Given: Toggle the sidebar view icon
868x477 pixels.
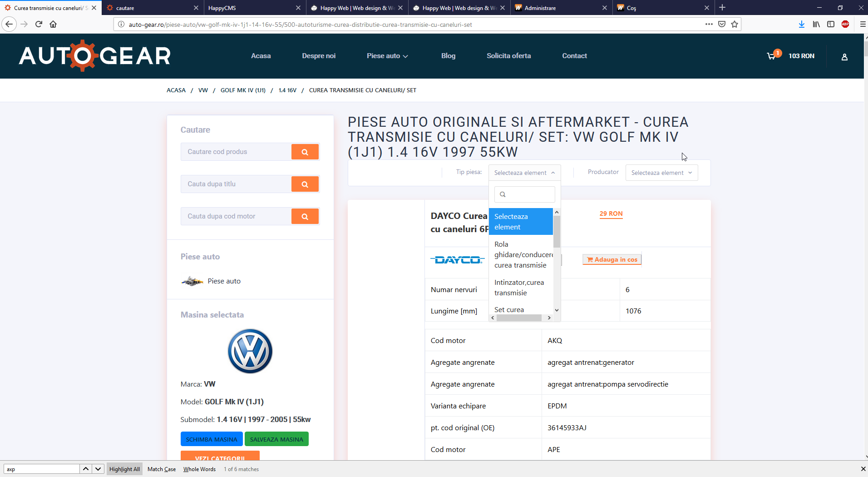Looking at the screenshot, I should coord(831,24).
